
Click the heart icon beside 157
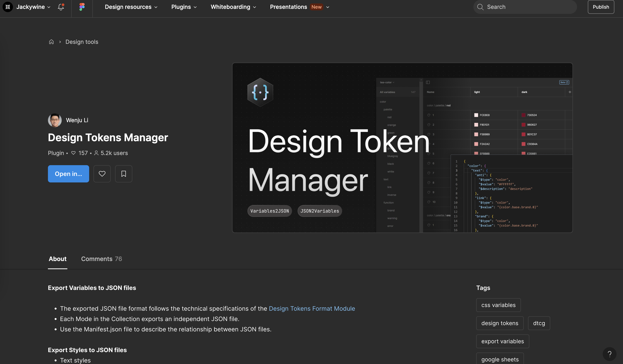(x=73, y=153)
